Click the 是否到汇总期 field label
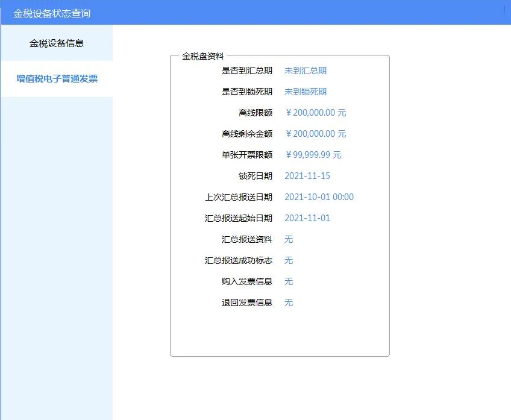This screenshot has width=511, height=420. 249,71
